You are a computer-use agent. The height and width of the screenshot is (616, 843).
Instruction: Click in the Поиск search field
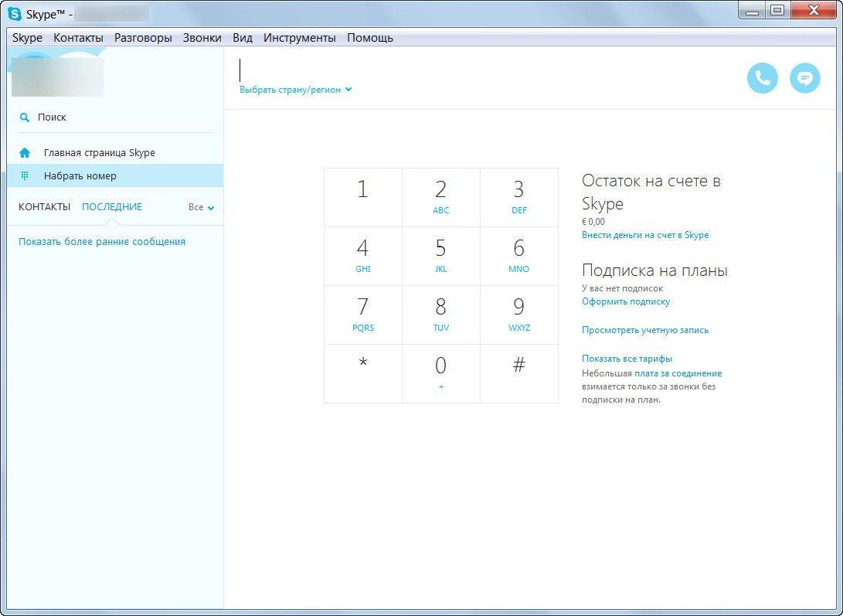tap(115, 117)
